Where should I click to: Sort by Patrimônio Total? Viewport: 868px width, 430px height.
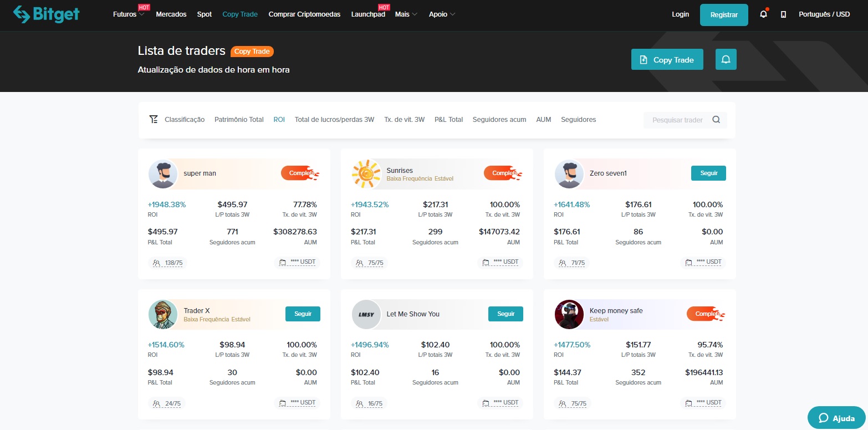[239, 120]
